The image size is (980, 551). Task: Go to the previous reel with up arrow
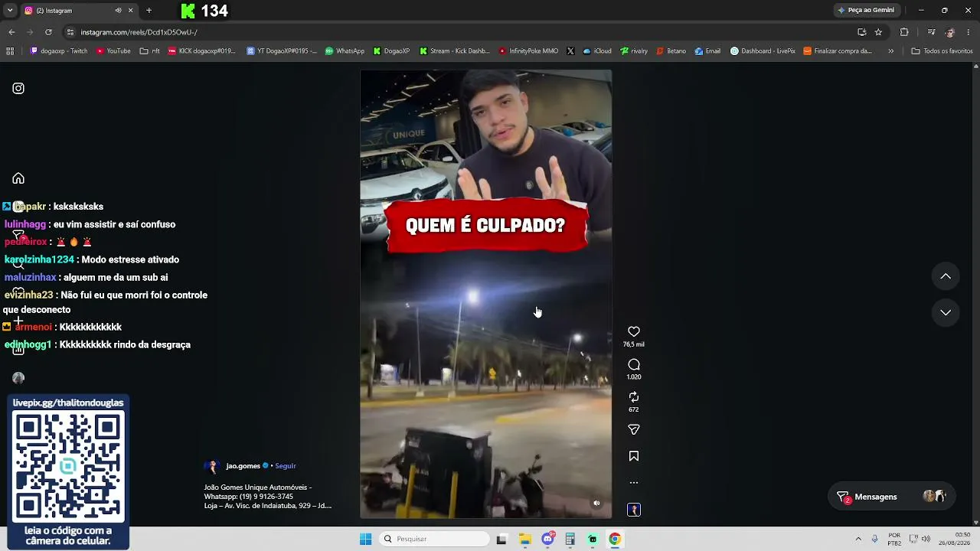[x=946, y=276]
